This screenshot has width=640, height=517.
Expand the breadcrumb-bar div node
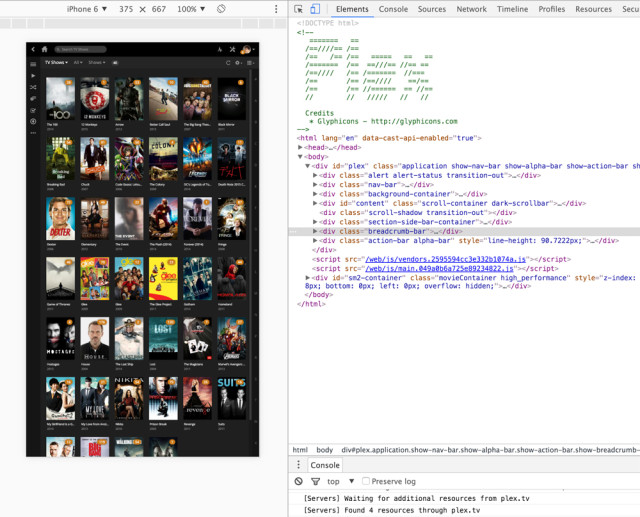coord(315,231)
